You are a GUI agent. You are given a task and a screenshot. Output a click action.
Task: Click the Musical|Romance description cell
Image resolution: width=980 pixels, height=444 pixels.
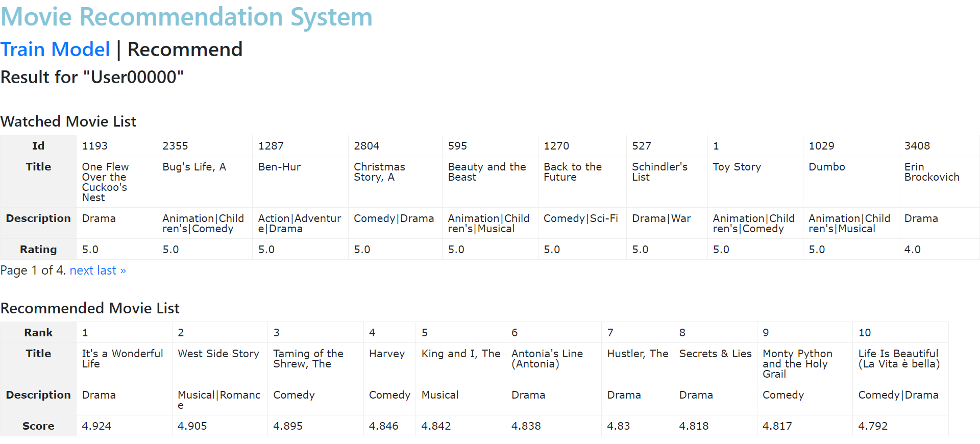tap(219, 400)
